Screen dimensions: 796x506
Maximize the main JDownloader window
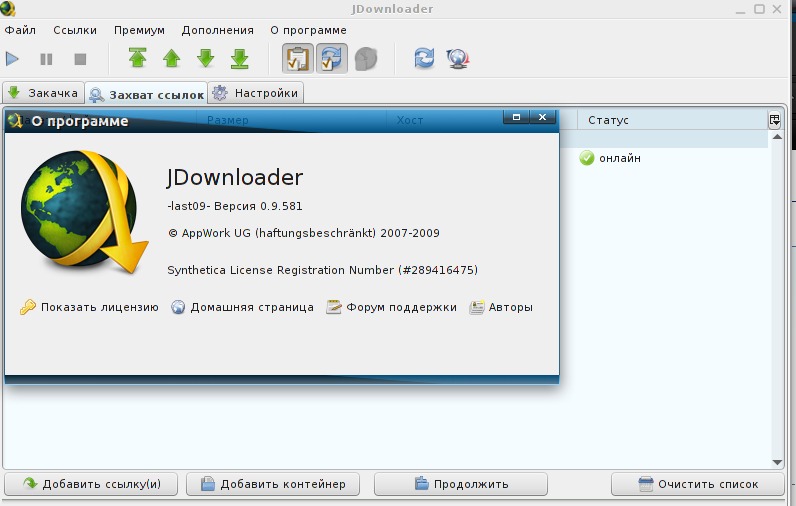pos(759,9)
